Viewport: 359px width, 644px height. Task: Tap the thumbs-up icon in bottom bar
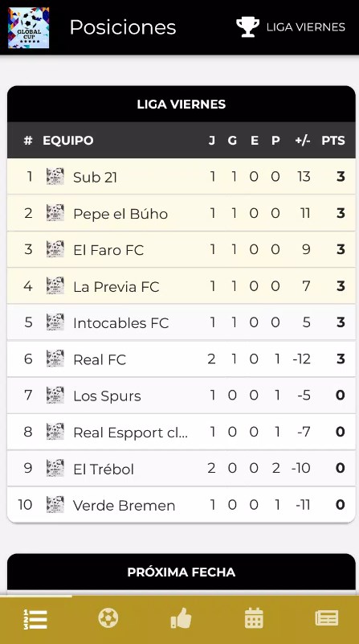click(181, 618)
